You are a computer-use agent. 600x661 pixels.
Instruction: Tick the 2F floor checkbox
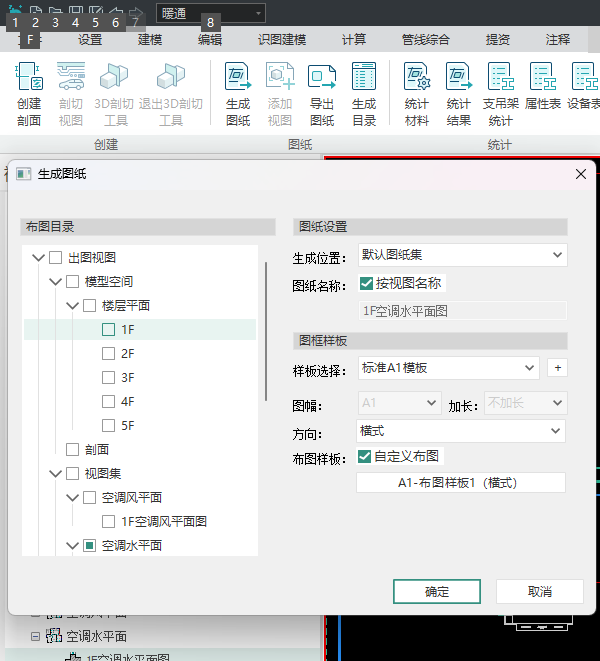coord(108,353)
